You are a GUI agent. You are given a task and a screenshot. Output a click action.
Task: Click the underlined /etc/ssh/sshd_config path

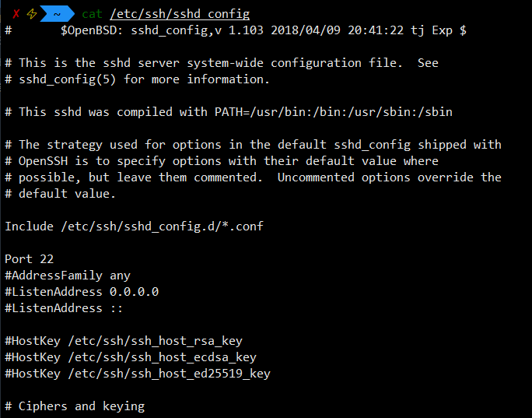point(180,14)
